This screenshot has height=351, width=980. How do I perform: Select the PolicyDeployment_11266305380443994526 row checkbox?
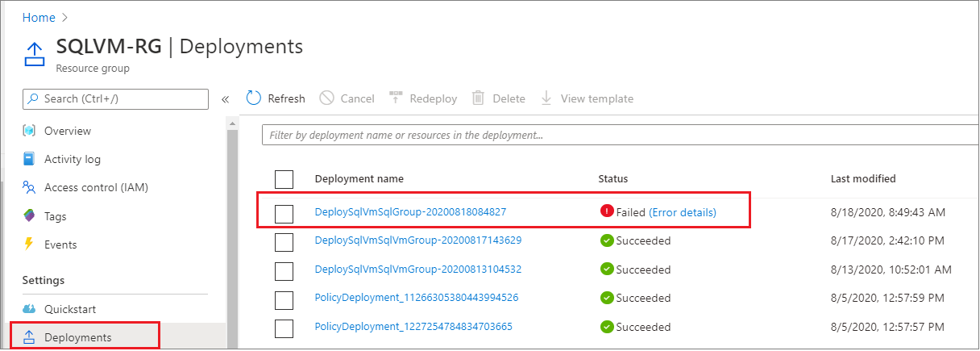[x=284, y=299]
